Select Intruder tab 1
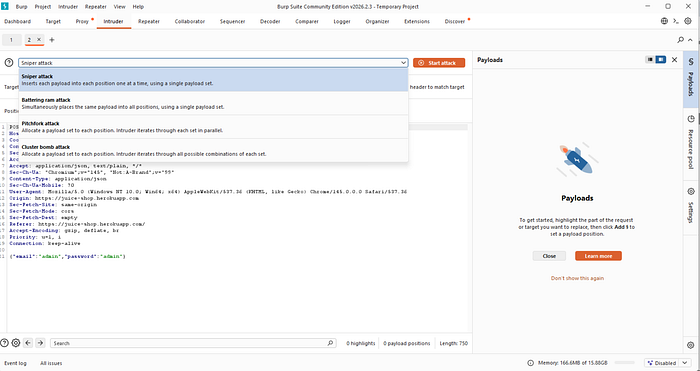The width and height of the screenshot is (700, 371). pyautogui.click(x=12, y=40)
